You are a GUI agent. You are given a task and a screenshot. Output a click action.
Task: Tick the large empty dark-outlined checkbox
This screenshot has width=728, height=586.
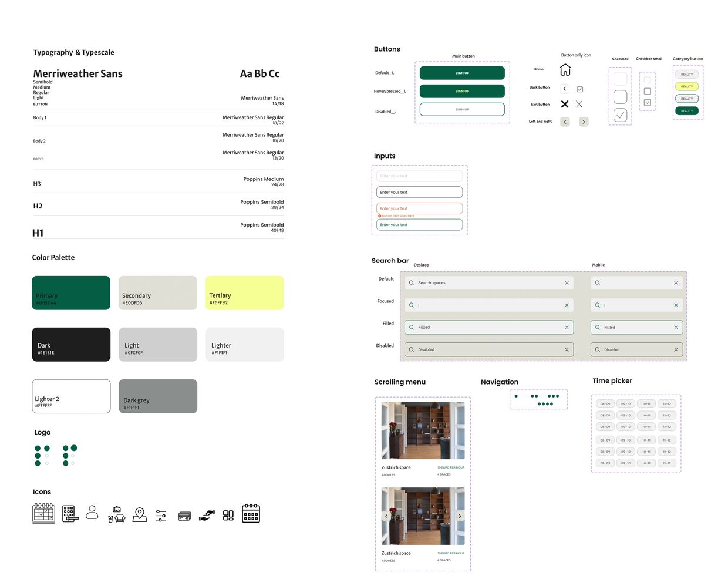pyautogui.click(x=620, y=97)
